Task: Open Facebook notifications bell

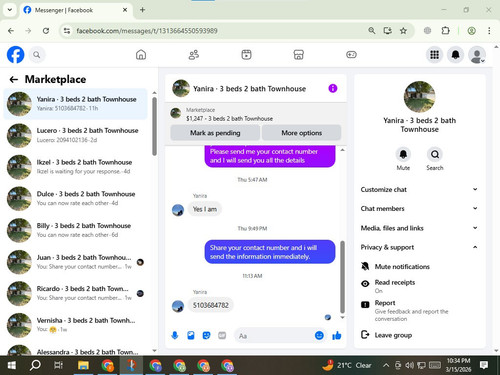Action: (x=456, y=55)
